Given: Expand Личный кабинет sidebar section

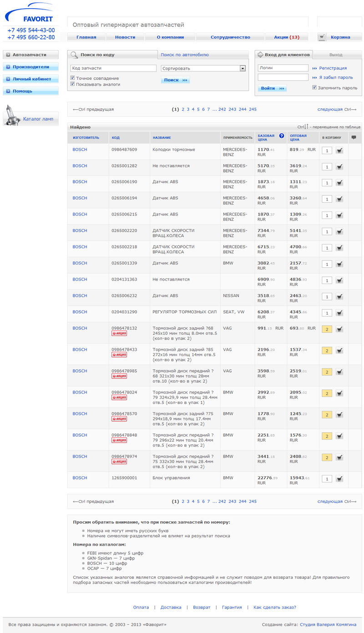Looking at the screenshot, I should (30, 79).
